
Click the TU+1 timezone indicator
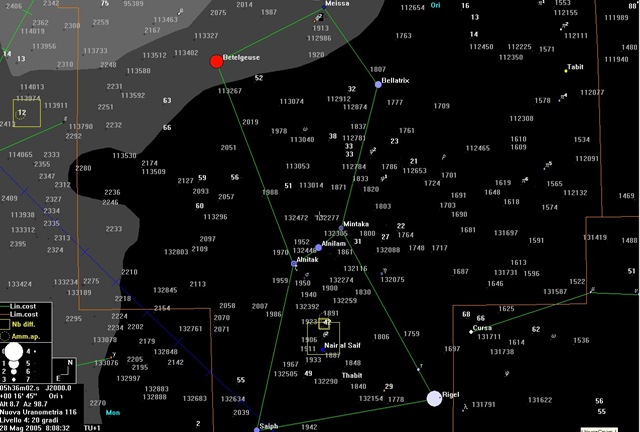[92, 428]
